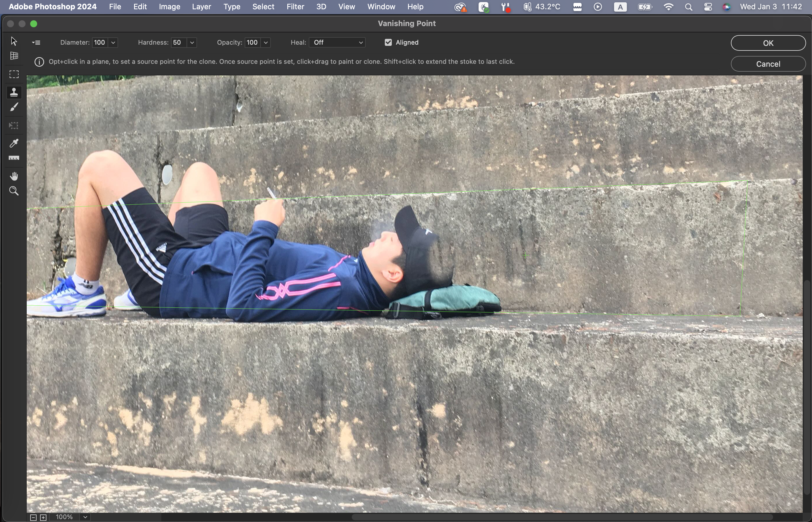This screenshot has height=522, width=812.
Task: Select the Brush tool
Action: [x=14, y=108]
